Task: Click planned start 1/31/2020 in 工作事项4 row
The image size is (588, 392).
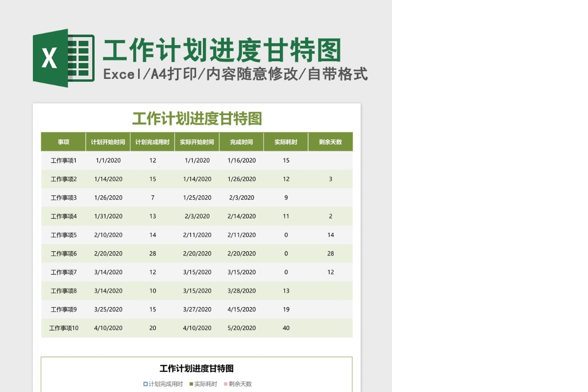Action: click(x=108, y=216)
